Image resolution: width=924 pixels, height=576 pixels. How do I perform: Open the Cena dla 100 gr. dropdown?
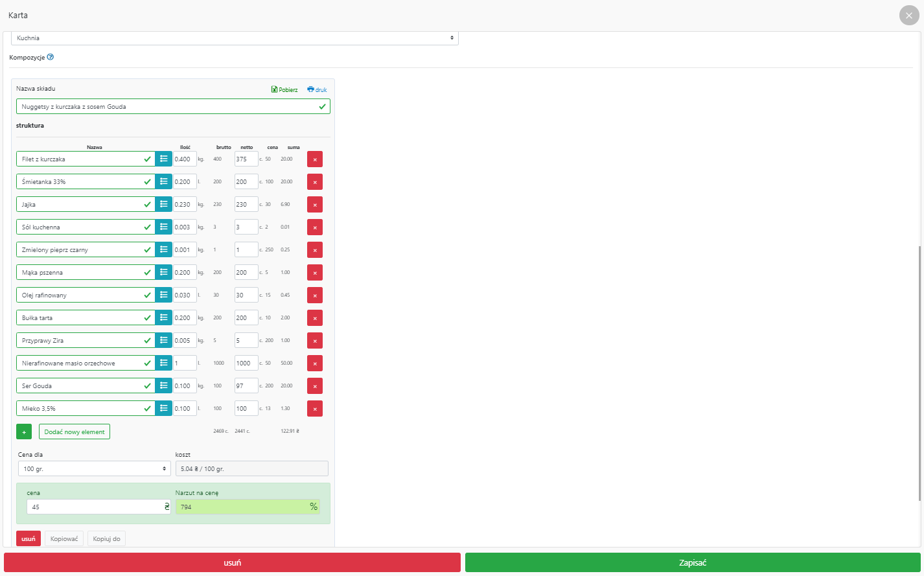click(95, 468)
